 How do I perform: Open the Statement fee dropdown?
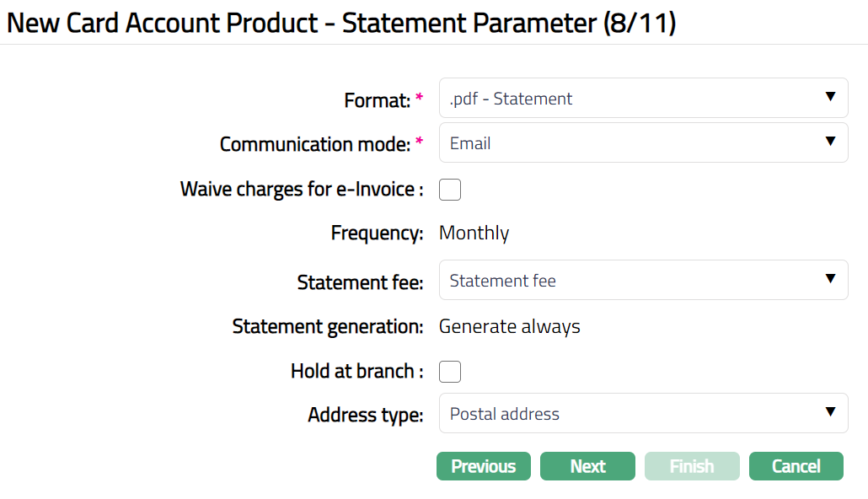632,281
